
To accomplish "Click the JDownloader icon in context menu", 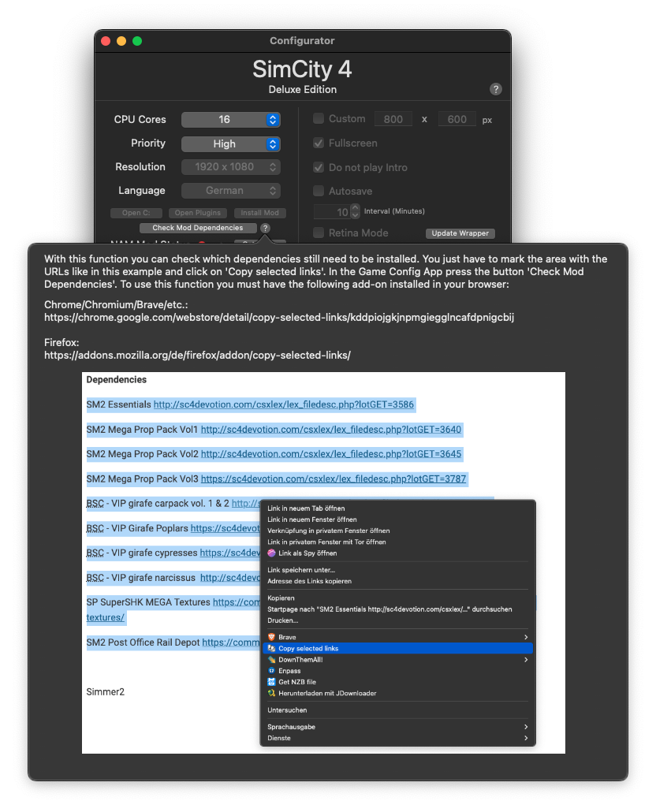I will pos(271,694).
